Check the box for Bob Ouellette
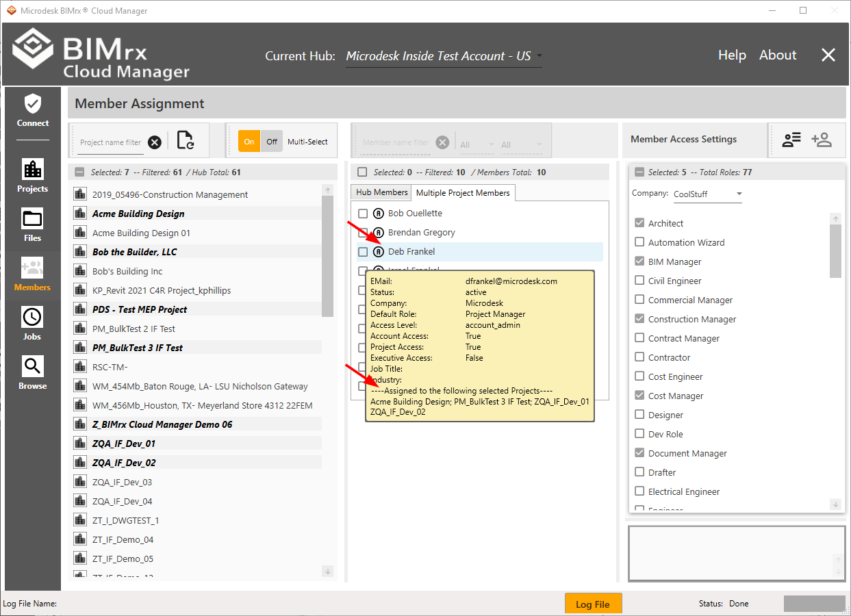851x616 pixels. point(363,214)
